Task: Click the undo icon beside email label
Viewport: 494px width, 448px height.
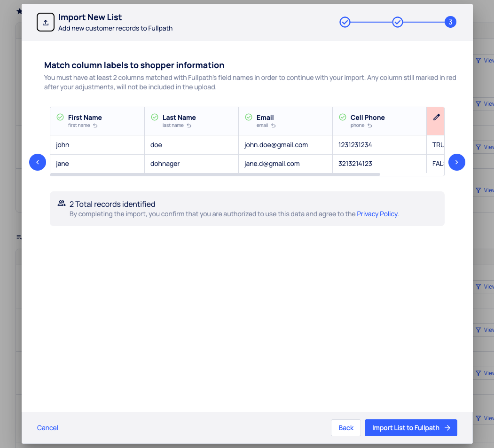Action: click(x=274, y=126)
